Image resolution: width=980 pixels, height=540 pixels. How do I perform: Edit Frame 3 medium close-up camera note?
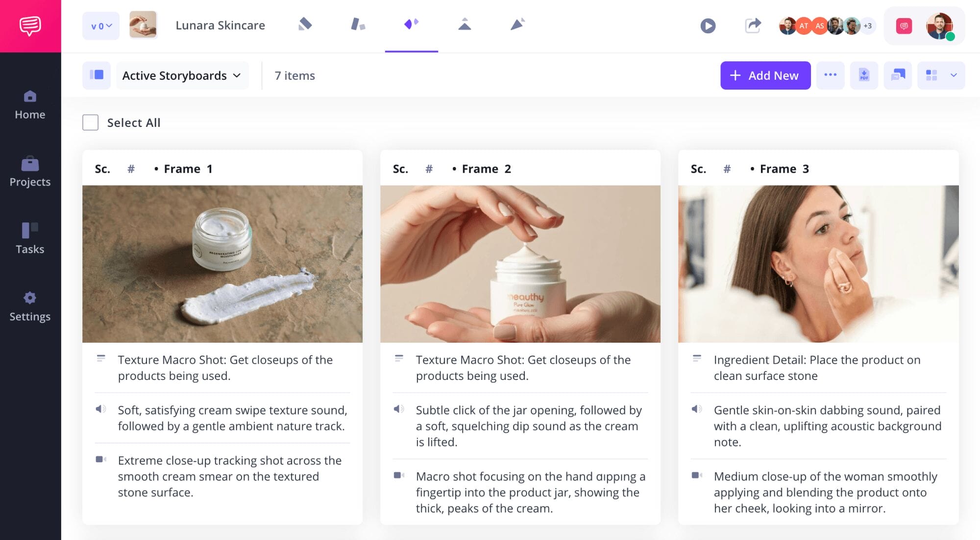tap(826, 492)
